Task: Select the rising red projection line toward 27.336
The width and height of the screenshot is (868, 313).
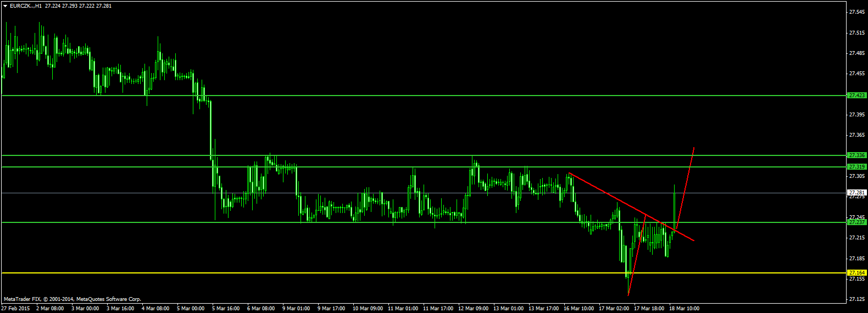Action: pyautogui.click(x=685, y=188)
